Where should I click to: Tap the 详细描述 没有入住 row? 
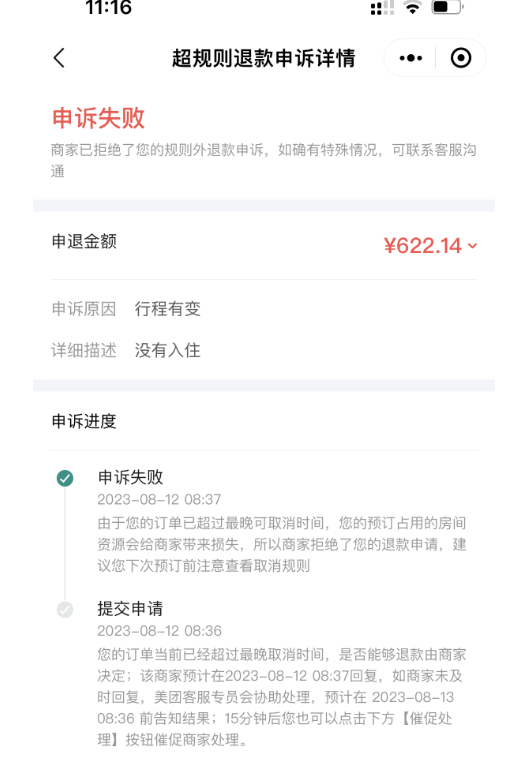pyautogui.click(x=264, y=350)
